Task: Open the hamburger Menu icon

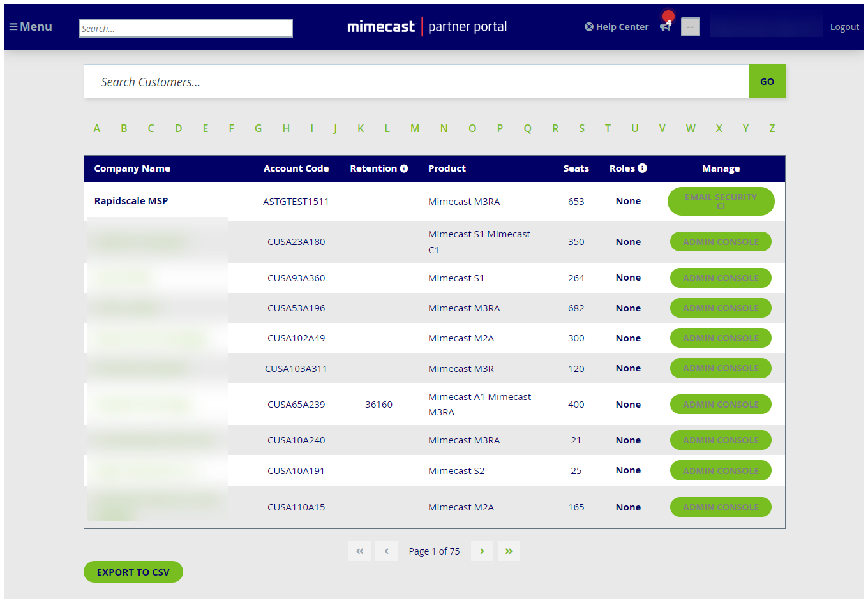Action: pyautogui.click(x=11, y=26)
